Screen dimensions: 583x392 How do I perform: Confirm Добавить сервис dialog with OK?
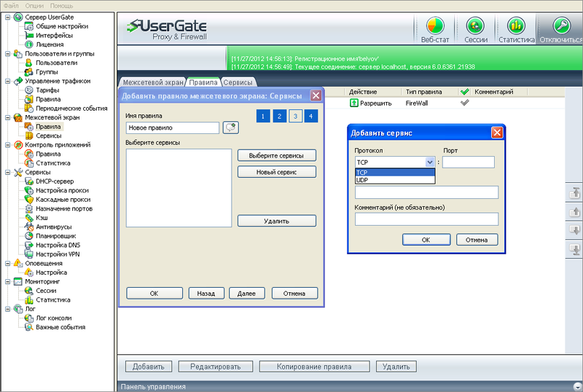click(426, 240)
